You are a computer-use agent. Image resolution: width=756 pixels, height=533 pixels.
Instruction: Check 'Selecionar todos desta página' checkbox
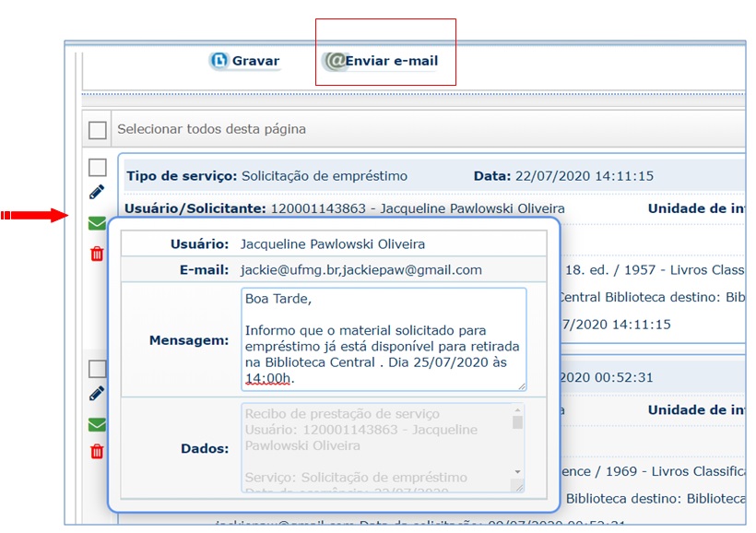[98, 130]
